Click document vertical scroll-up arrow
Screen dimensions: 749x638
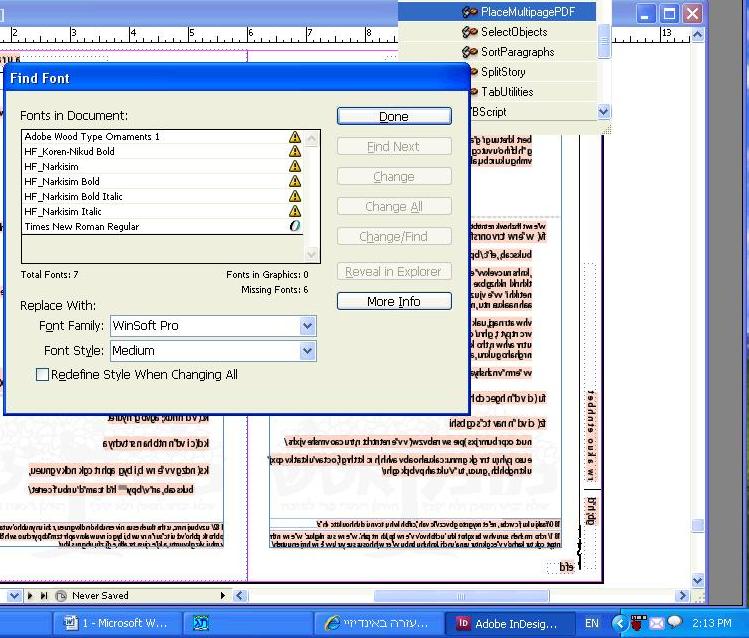tap(697, 34)
